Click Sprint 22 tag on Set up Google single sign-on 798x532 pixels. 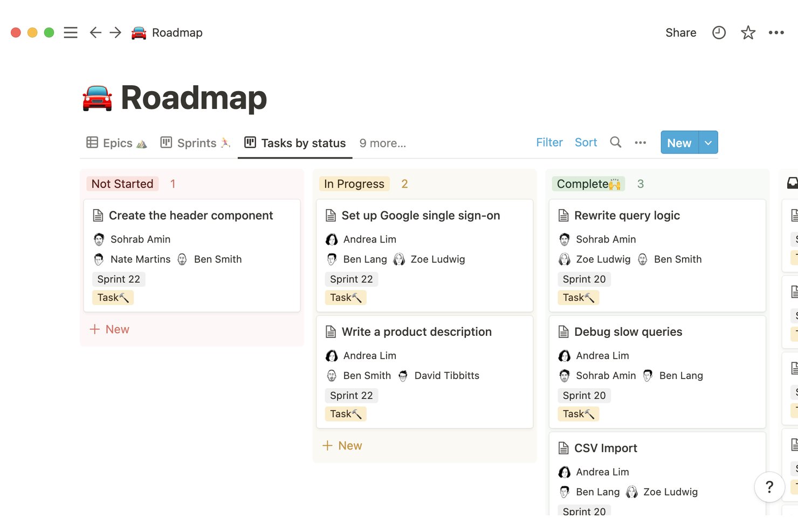(x=352, y=279)
